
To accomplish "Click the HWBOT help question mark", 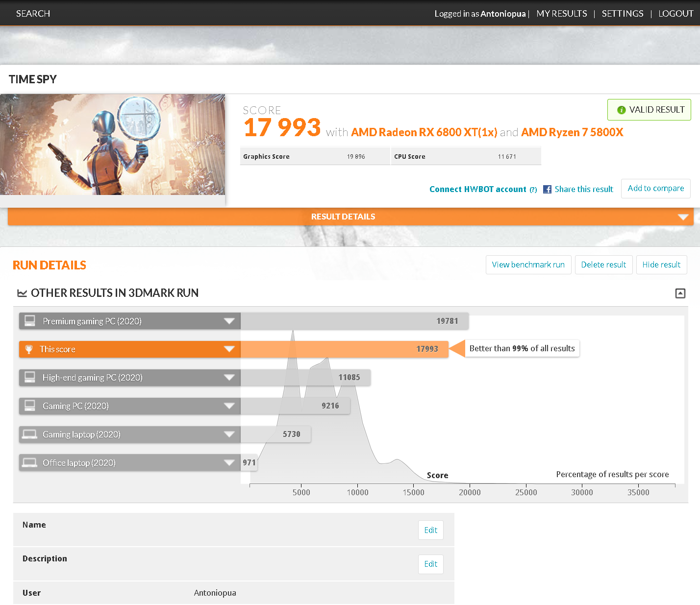I will tap(533, 190).
